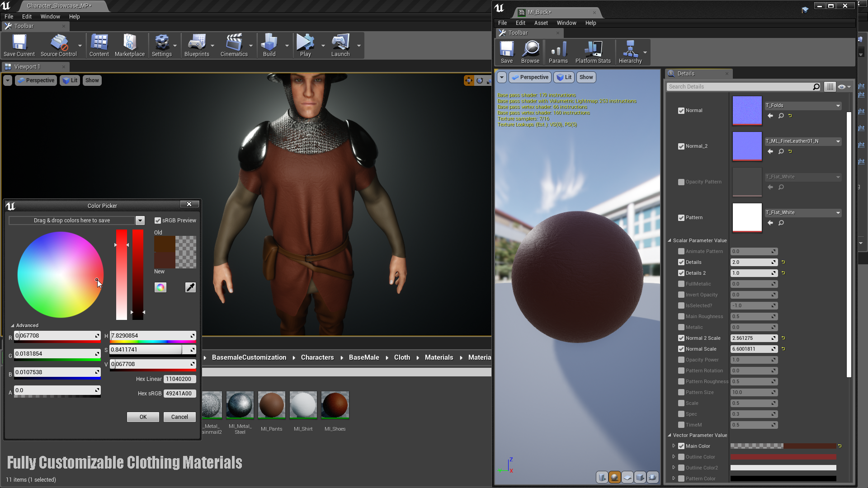868x488 pixels.
Task: Click Cancel to dismiss Color Picker
Action: [179, 417]
